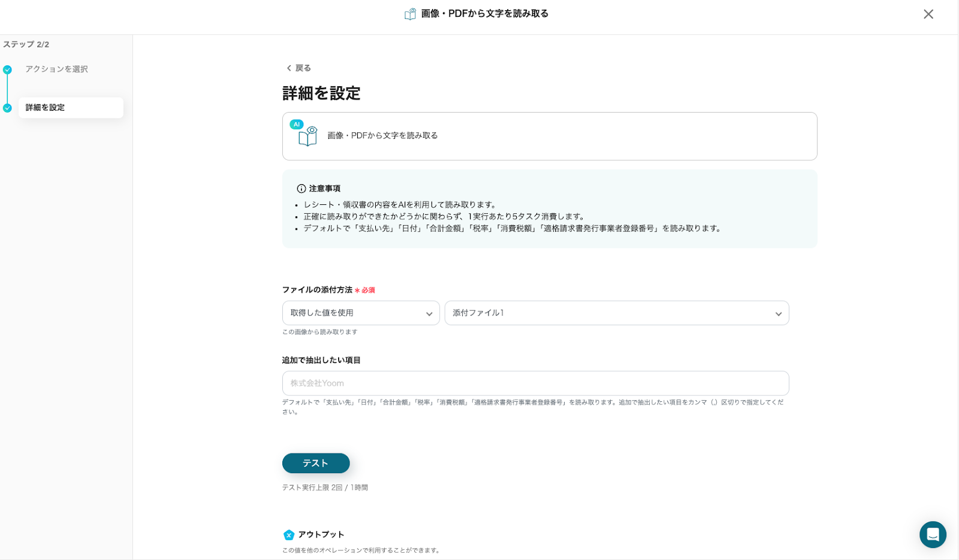This screenshot has height=560, width=959.
Task: Expand the 添付ファイル1 dropdown
Action: 616,313
